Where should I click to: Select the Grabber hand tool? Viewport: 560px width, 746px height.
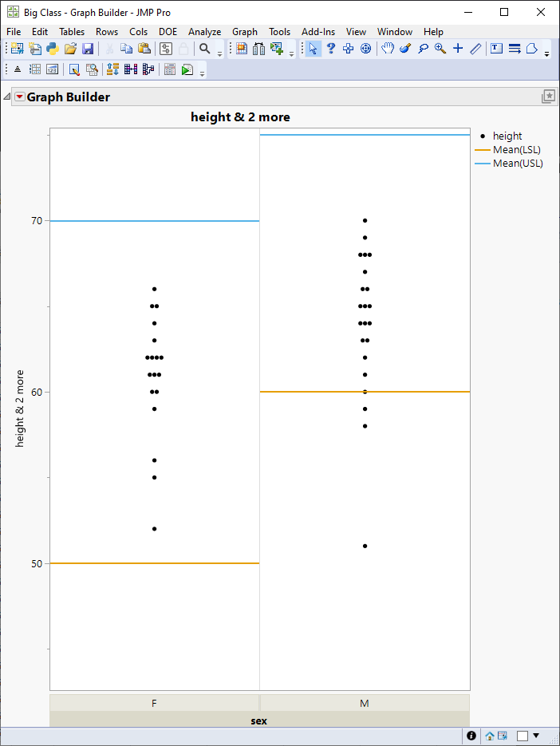click(387, 49)
